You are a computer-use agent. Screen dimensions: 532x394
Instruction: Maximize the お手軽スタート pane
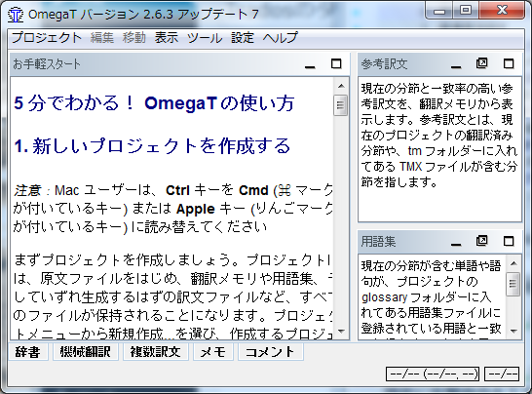coord(336,63)
